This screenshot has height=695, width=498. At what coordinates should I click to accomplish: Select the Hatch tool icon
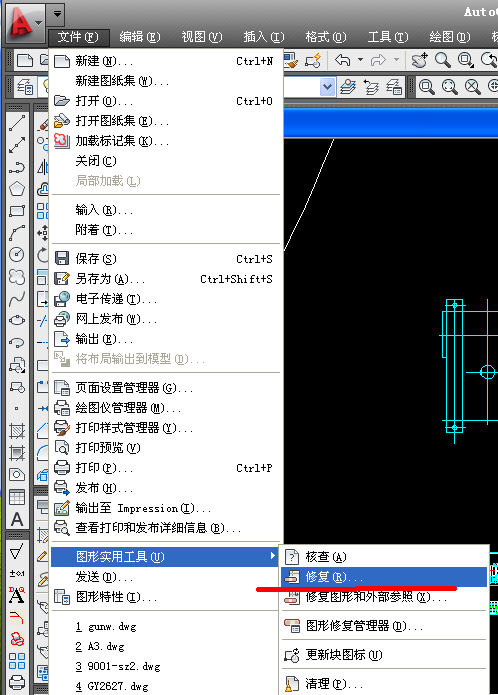17,430
